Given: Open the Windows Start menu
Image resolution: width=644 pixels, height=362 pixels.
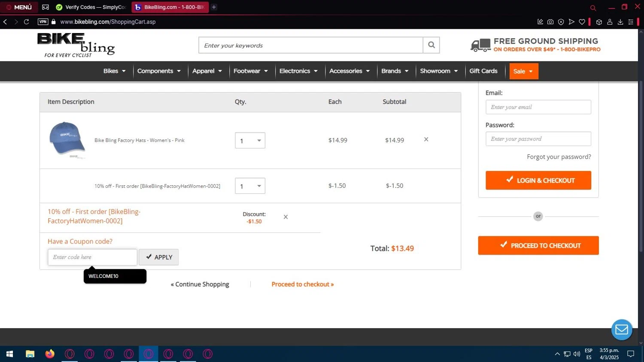Looking at the screenshot, I should pos(9,354).
